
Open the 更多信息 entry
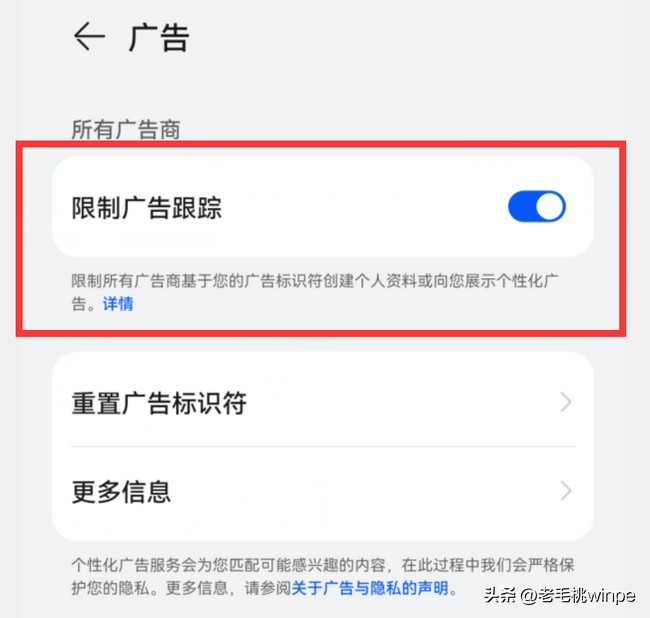[x=323, y=492]
